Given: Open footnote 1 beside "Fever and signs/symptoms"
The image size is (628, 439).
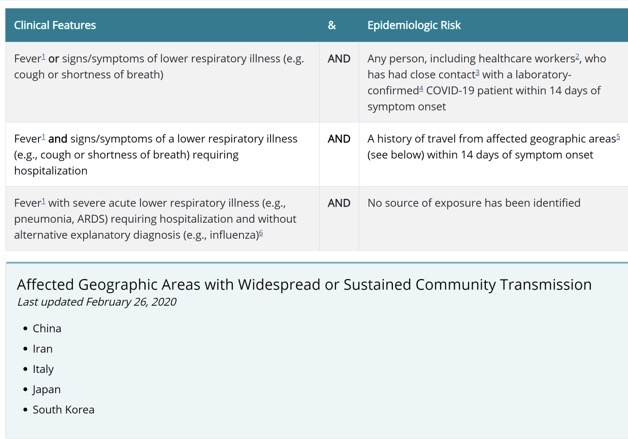Looking at the screenshot, I should [43, 137].
